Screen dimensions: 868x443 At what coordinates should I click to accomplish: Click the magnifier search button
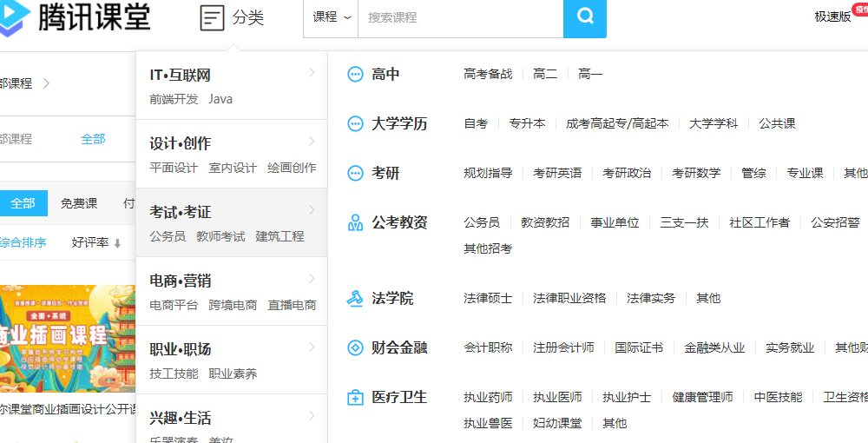[x=585, y=17]
